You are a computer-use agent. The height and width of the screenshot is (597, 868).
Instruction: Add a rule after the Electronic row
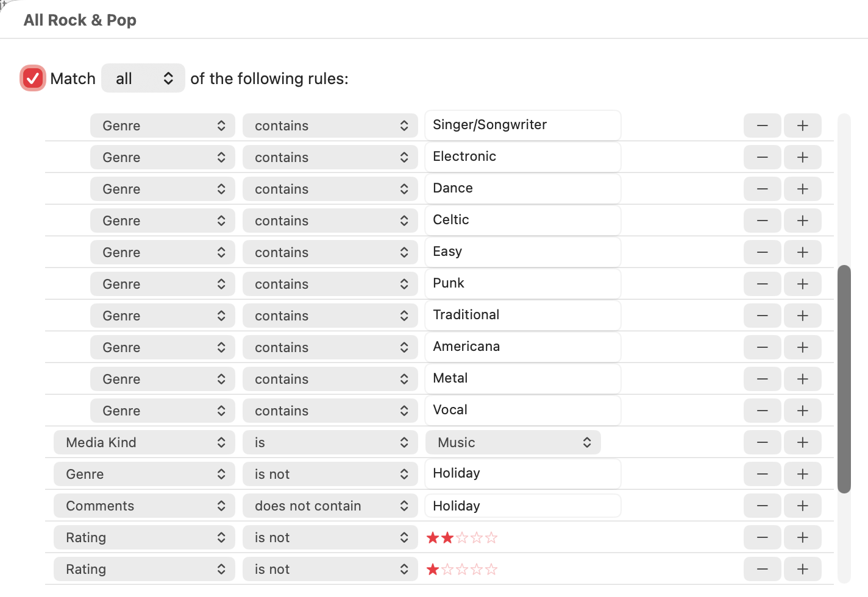(802, 157)
